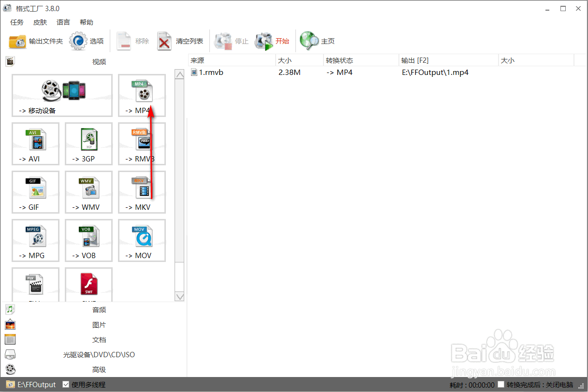The image size is (588, 392).
Task: Open the 帮助 help menu
Action: [87, 22]
